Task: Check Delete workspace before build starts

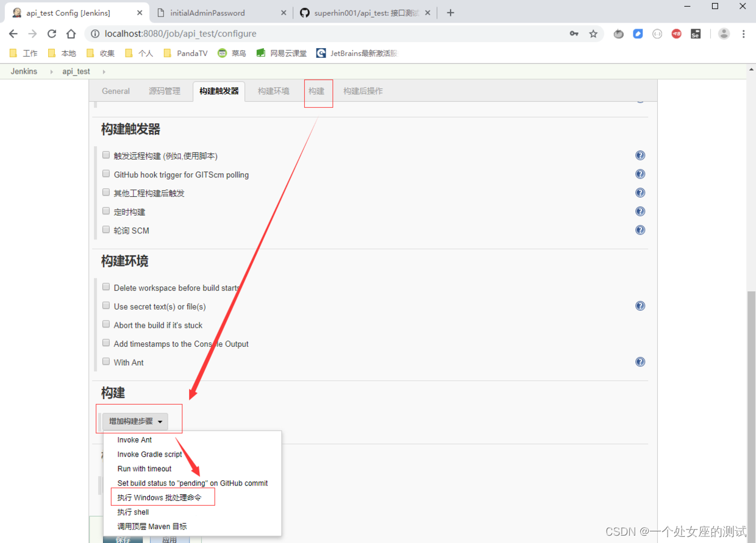Action: tap(106, 287)
